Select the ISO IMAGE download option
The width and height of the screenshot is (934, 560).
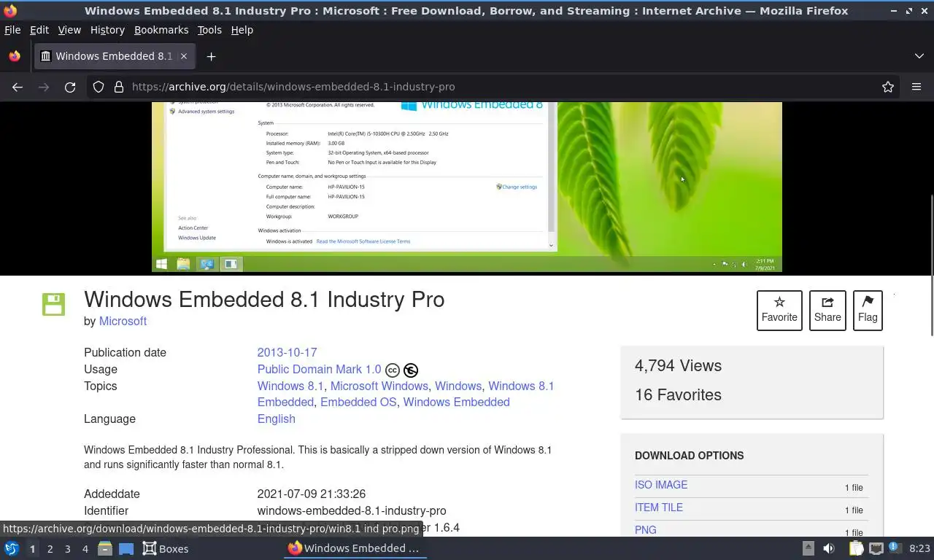[x=661, y=485]
